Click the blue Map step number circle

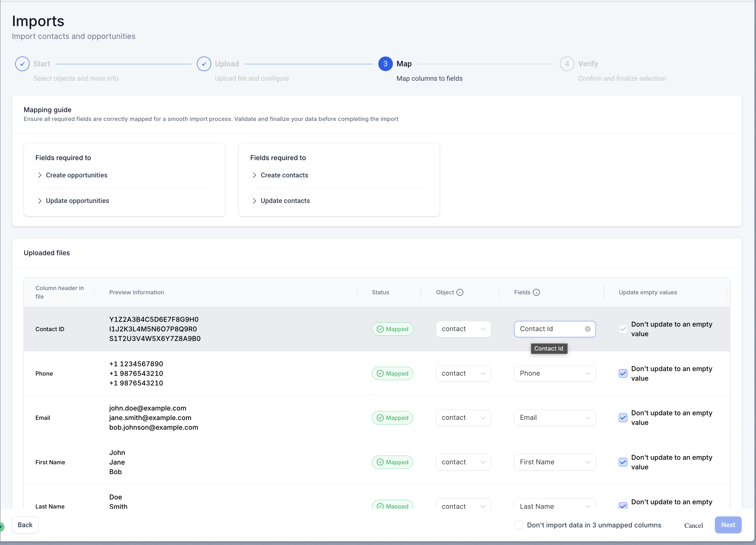point(385,64)
